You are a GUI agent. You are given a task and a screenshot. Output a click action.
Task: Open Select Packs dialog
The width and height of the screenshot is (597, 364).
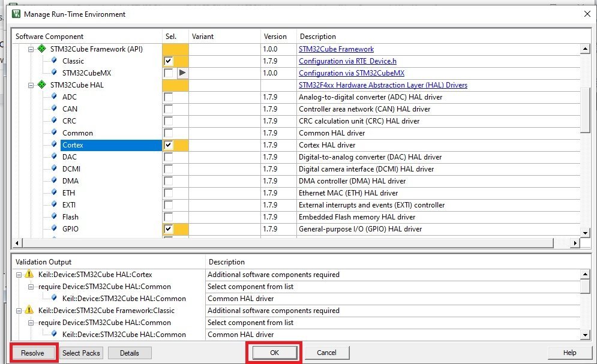[x=81, y=353]
